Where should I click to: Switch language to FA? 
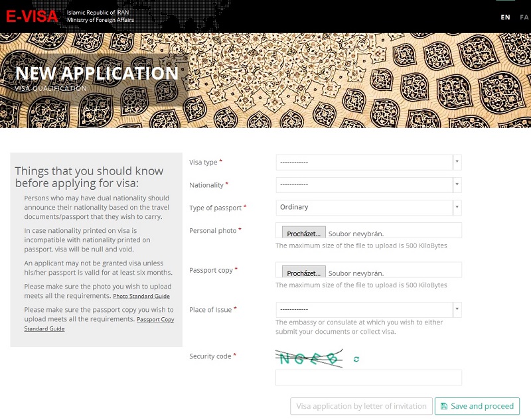tap(524, 17)
